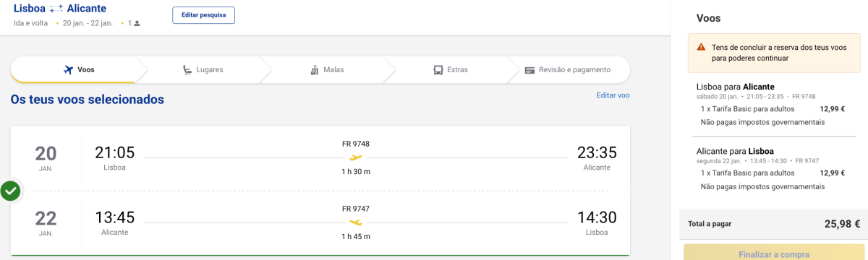The height and width of the screenshot is (260, 868).
Task: Switch to the Malas step
Action: (327, 70)
